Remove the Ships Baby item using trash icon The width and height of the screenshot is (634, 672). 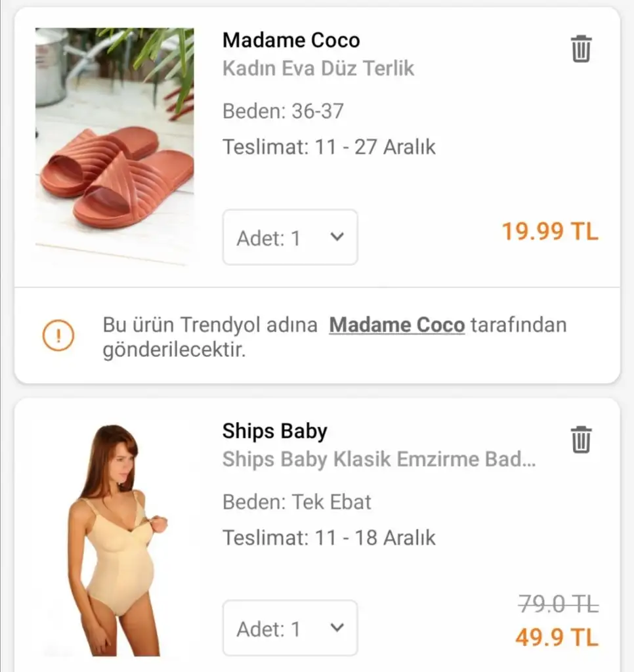click(581, 440)
